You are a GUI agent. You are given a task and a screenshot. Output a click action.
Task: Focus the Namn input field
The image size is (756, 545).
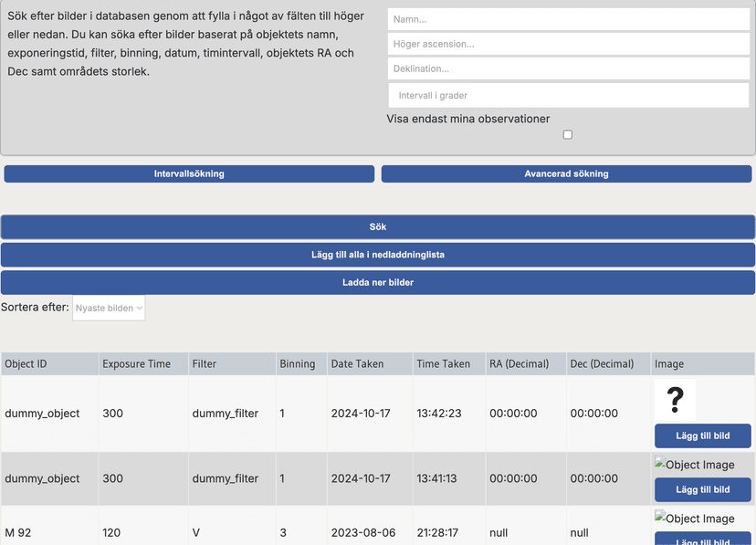click(568, 19)
